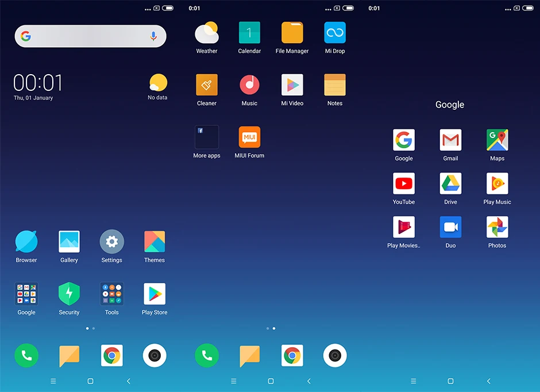Screen dimensions: 540x392
Task: Tap the microphone in Google search bar
Action: 153,36
